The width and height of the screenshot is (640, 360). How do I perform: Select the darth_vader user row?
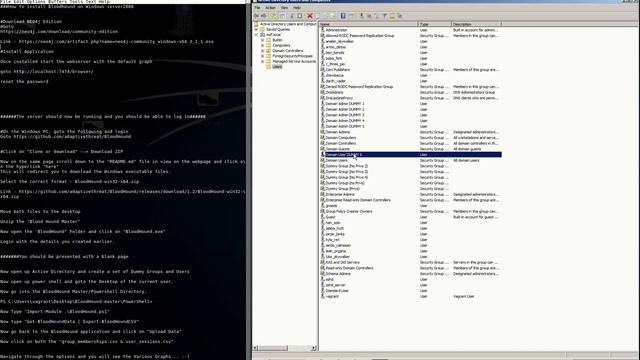(x=410, y=81)
